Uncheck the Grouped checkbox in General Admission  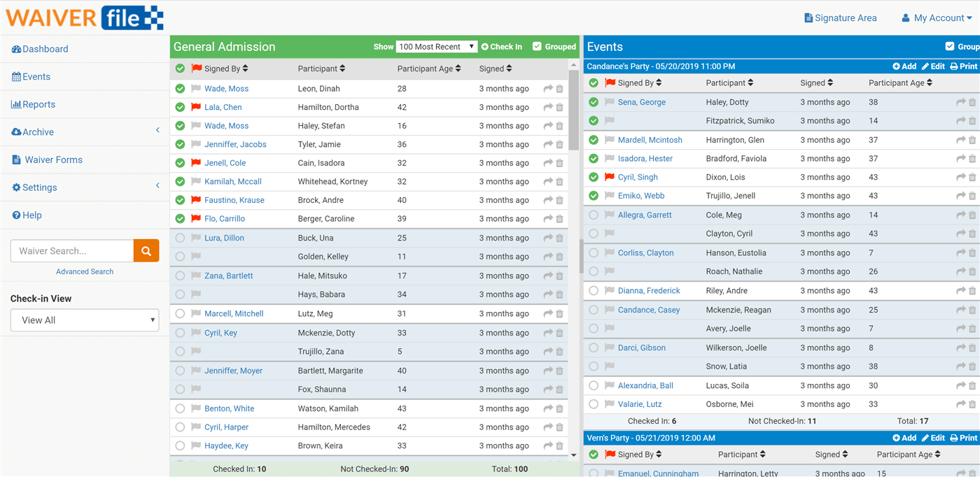click(x=538, y=46)
